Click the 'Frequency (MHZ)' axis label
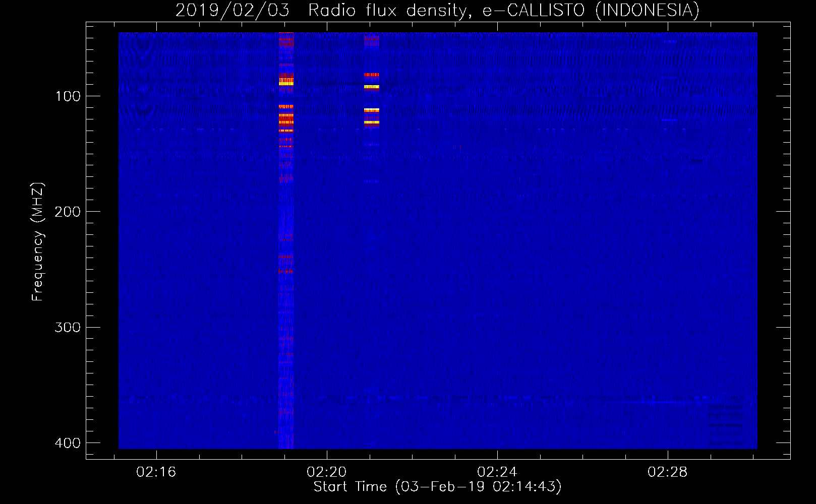 click(x=38, y=242)
